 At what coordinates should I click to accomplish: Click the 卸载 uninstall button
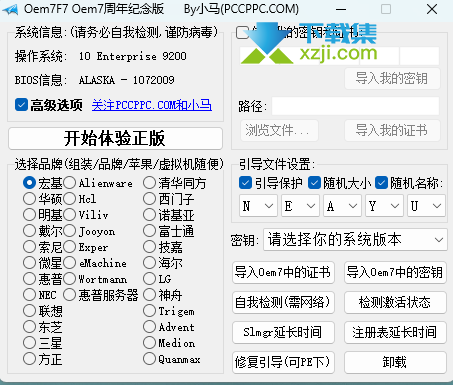[x=395, y=362]
